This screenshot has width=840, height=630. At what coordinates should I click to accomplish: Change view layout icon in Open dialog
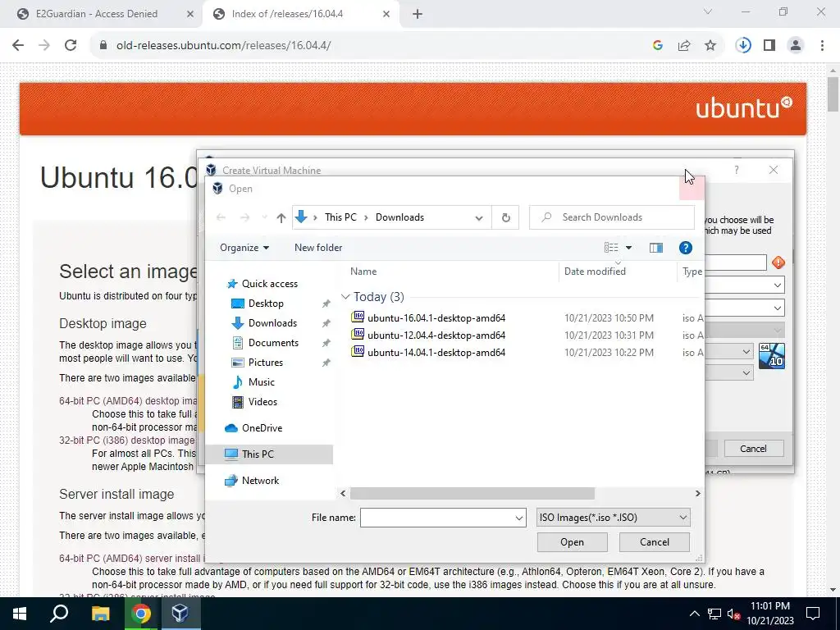click(611, 248)
